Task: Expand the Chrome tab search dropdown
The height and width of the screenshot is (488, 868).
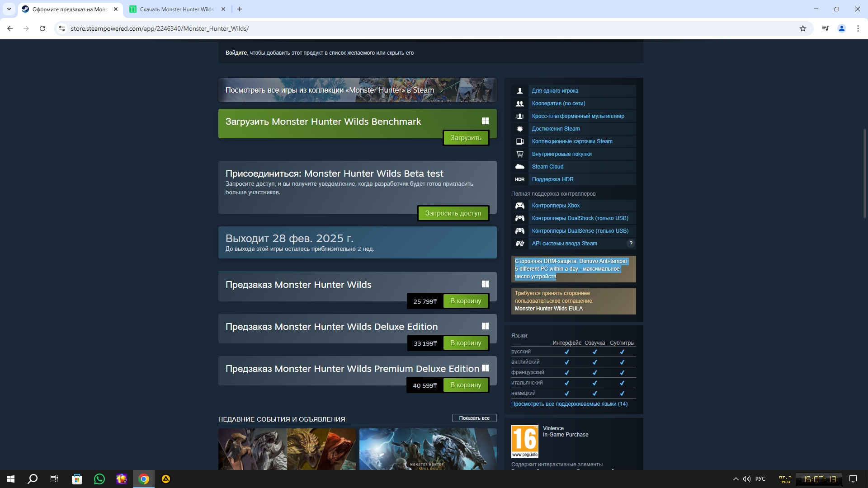Action: [x=9, y=9]
